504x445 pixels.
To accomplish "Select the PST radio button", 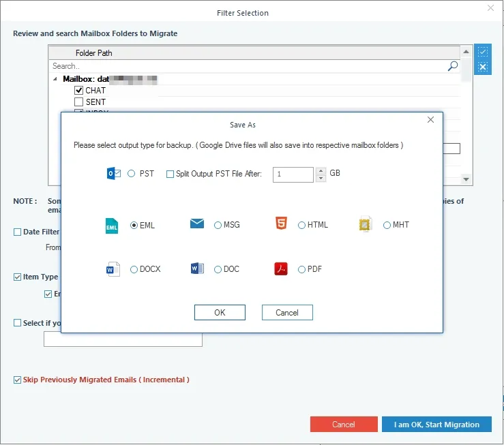I will coord(131,174).
